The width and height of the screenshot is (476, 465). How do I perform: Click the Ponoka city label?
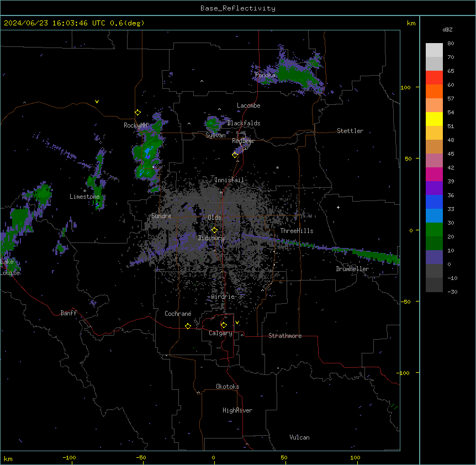[265, 75]
